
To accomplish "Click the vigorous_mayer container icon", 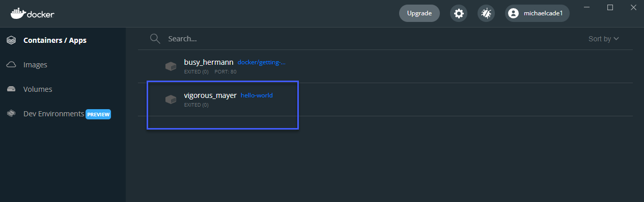I will point(171,99).
